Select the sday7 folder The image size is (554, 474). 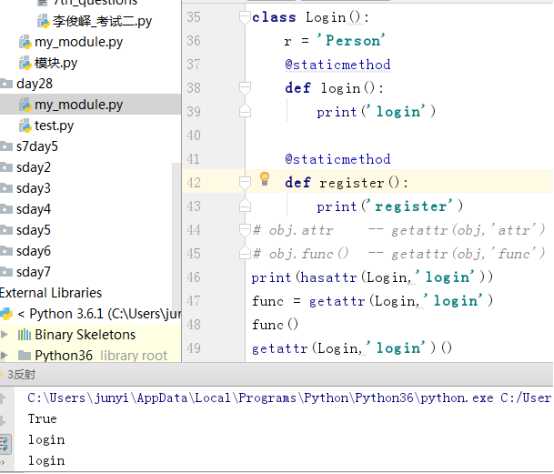33,272
